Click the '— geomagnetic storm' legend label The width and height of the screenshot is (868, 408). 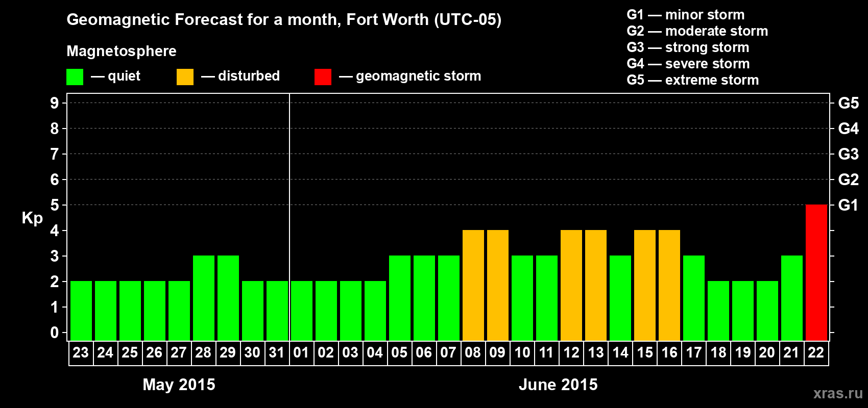click(x=410, y=76)
